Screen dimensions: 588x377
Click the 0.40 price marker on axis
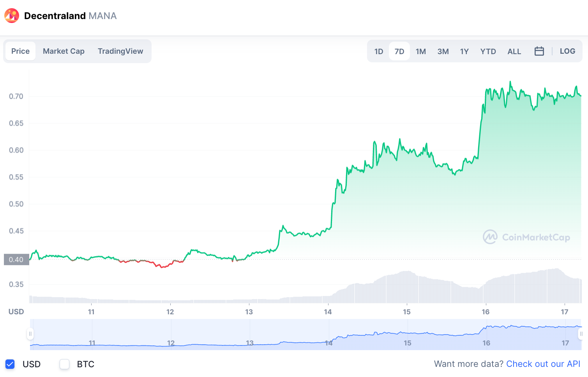click(x=16, y=259)
